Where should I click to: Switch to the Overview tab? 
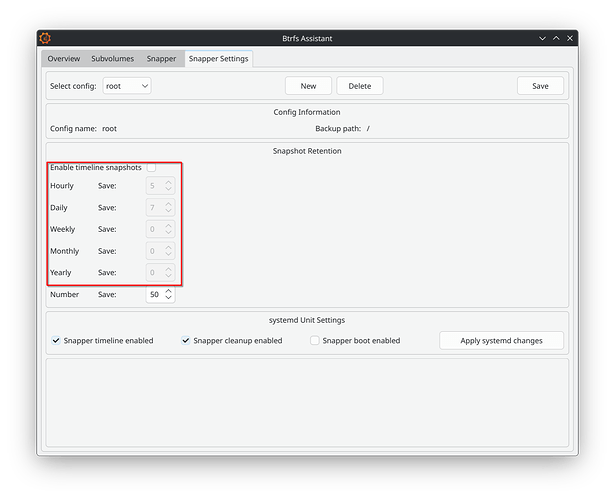(64, 58)
